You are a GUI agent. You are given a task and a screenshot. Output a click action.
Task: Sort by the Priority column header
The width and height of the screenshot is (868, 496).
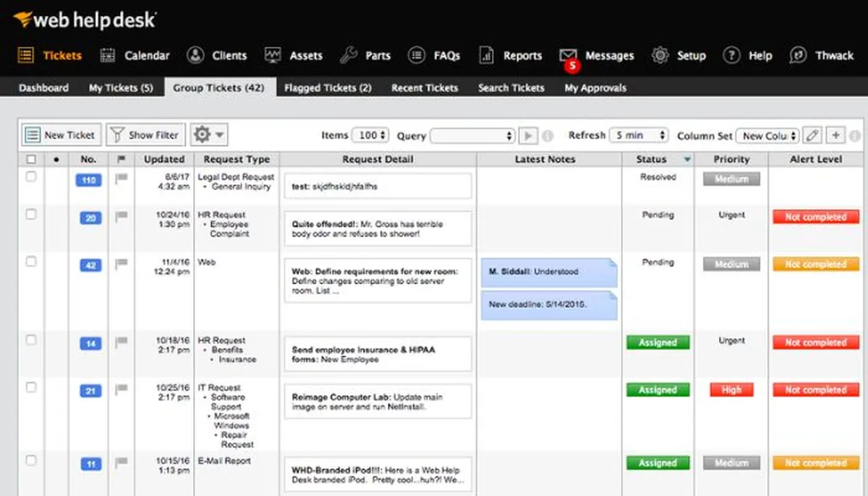coord(731,159)
